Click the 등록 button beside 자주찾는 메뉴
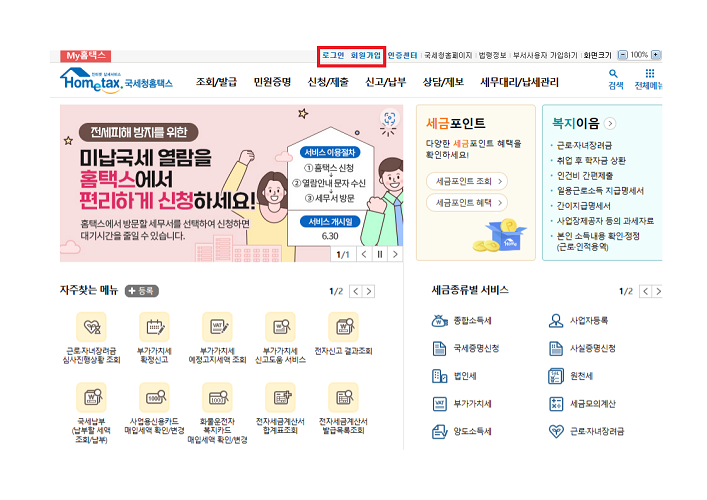This screenshot has width=707, height=500. coord(142,291)
